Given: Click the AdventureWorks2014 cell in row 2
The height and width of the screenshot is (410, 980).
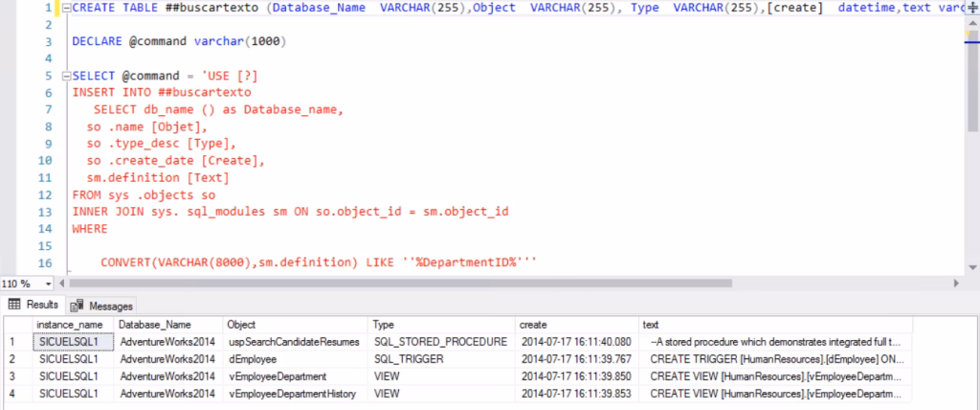Looking at the screenshot, I should coord(168,359).
